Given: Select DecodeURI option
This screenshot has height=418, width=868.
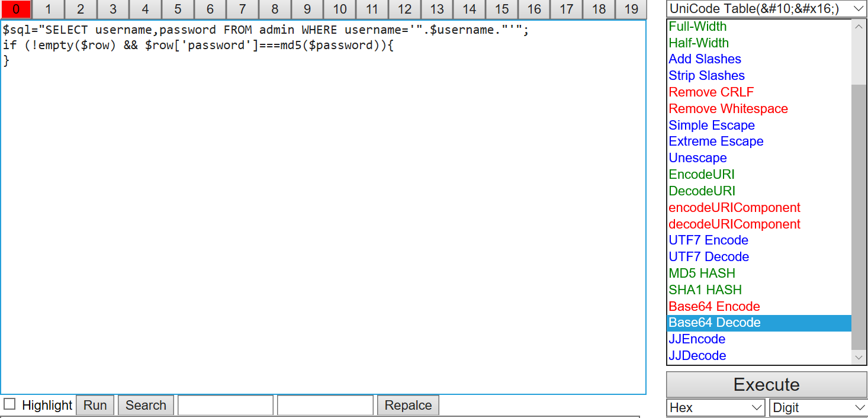Looking at the screenshot, I should pyautogui.click(x=759, y=191).
